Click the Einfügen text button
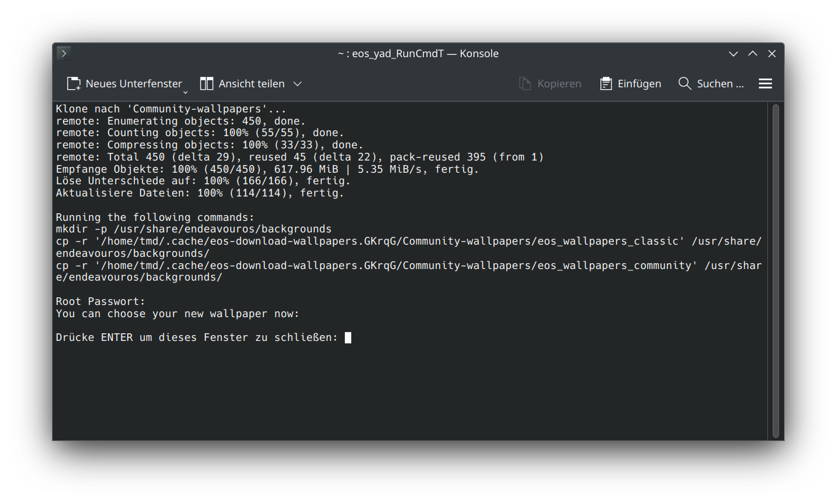Viewport: 838px width, 504px height. tap(640, 84)
